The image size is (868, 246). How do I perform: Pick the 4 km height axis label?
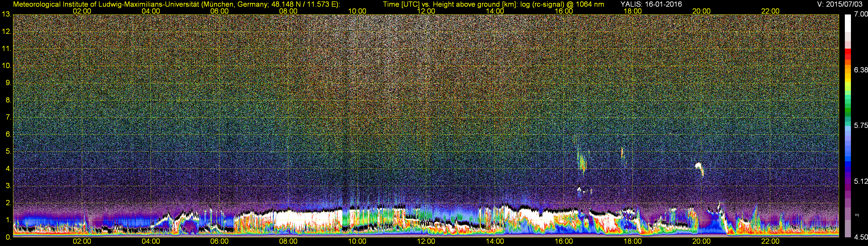[8, 169]
